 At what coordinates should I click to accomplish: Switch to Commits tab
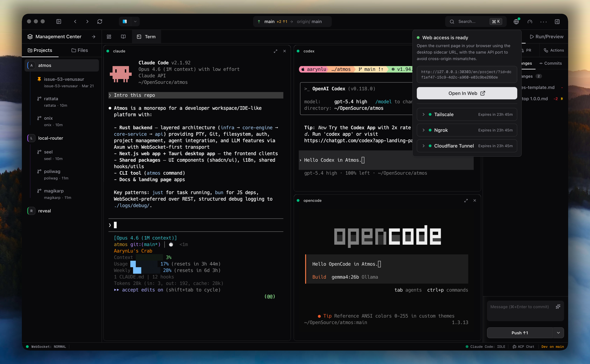tap(550, 63)
